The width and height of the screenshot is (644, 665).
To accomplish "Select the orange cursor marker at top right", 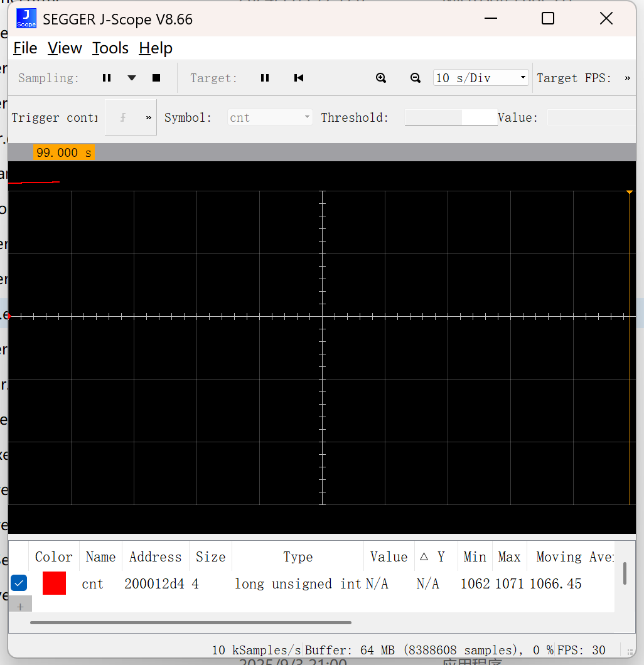I will coord(630,193).
